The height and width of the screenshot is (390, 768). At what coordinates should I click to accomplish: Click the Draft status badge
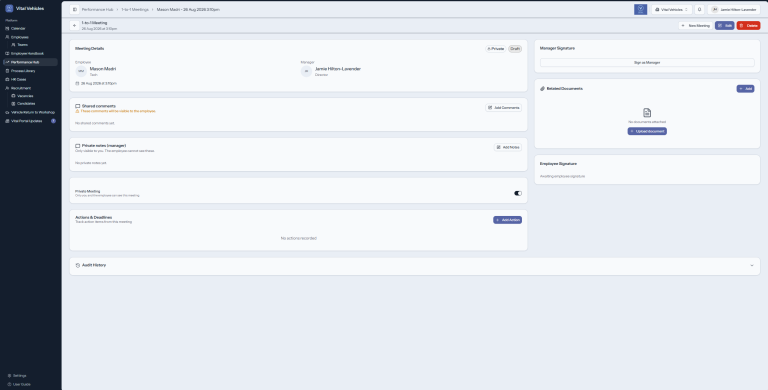click(x=515, y=49)
